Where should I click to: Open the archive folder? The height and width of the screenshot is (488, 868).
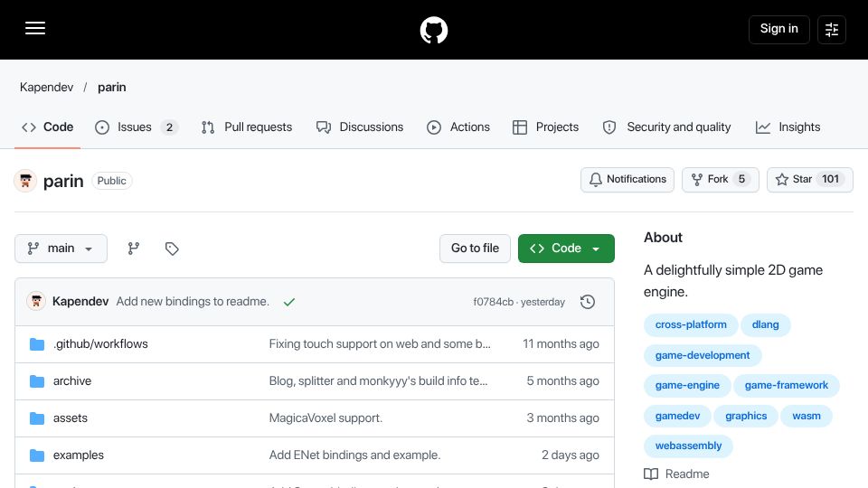click(72, 381)
